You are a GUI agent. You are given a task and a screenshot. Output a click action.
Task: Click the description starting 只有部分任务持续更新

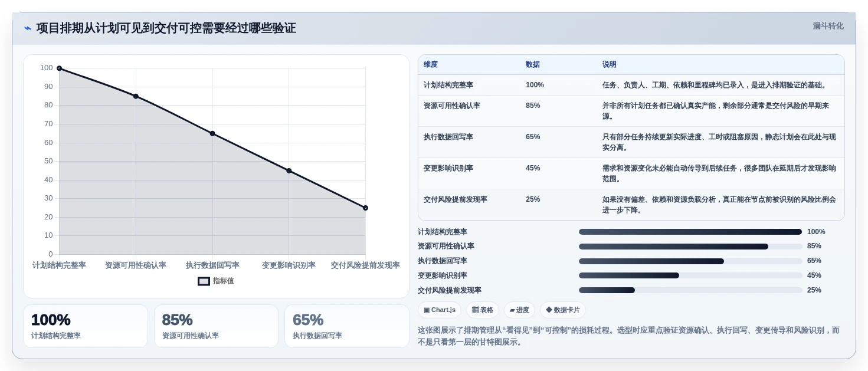coord(719,142)
